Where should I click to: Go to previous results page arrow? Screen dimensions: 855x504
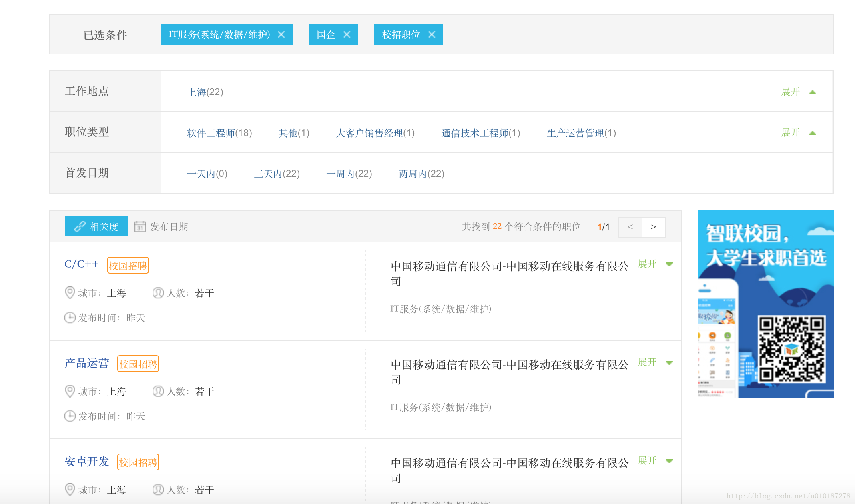click(630, 227)
